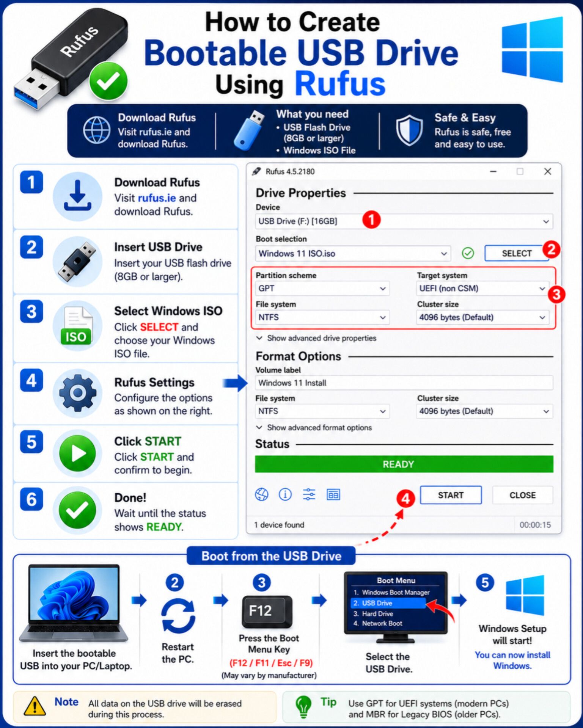Click the 'Select Windows ISO' step heading
This screenshot has height=728, width=583.
tap(168, 311)
